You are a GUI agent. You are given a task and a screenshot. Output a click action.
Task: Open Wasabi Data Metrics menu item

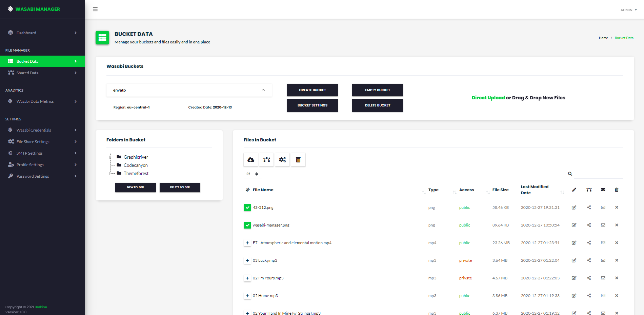(35, 101)
